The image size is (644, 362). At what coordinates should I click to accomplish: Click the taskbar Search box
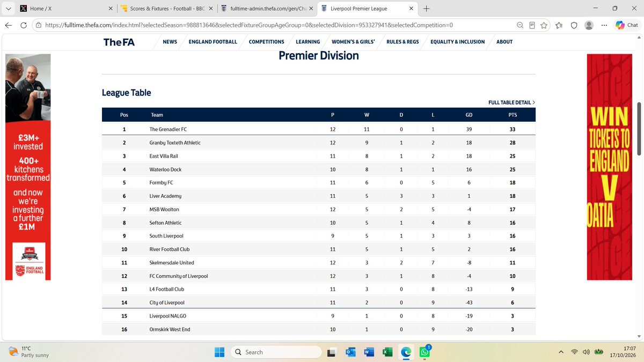tap(275, 352)
